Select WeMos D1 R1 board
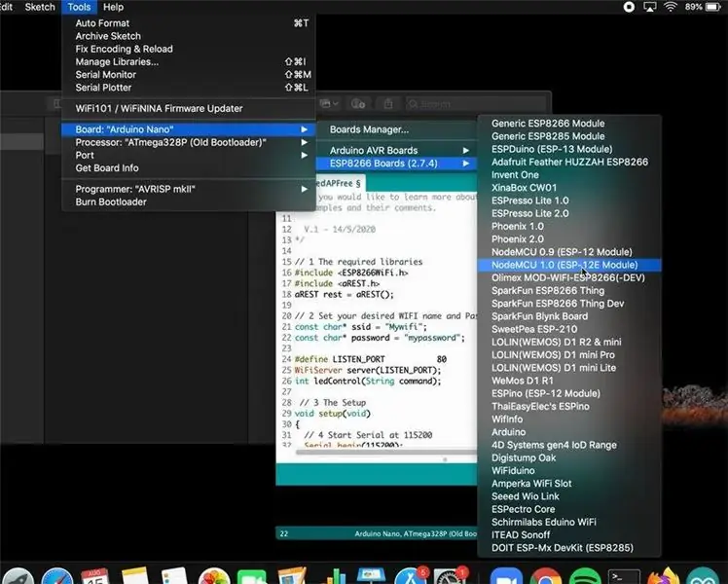The height and width of the screenshot is (584, 728). pos(569,381)
